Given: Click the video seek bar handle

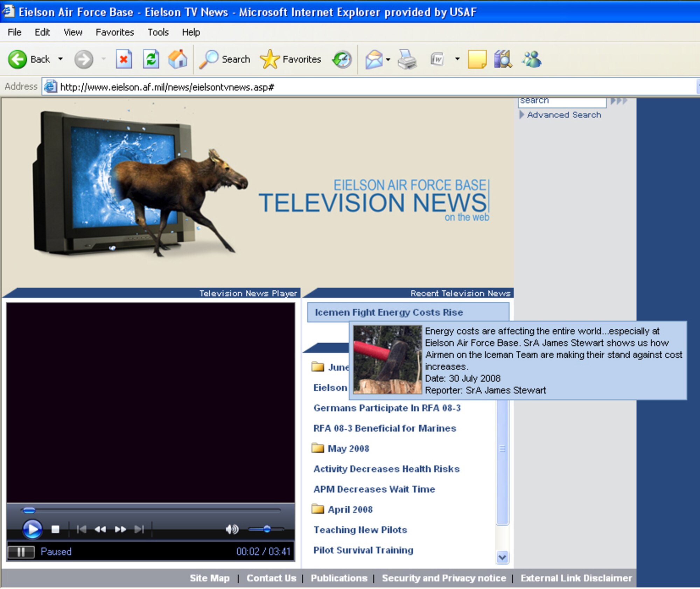Looking at the screenshot, I should tap(29, 511).
